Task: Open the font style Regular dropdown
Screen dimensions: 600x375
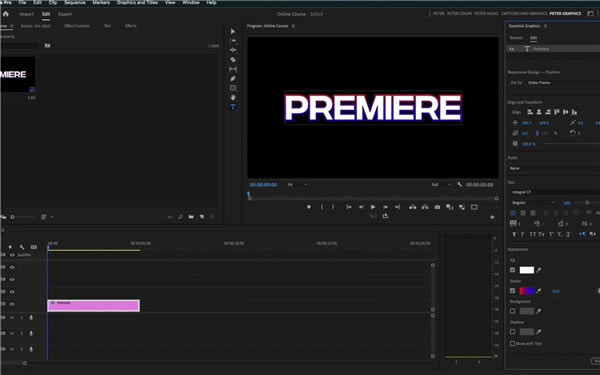Action: (533, 202)
